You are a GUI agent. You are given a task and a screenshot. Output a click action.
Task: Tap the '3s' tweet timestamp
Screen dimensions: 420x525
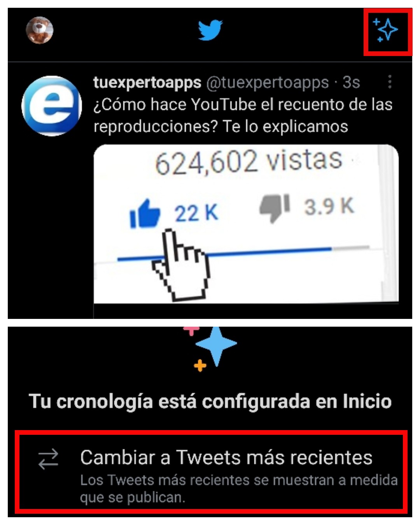click(x=351, y=82)
